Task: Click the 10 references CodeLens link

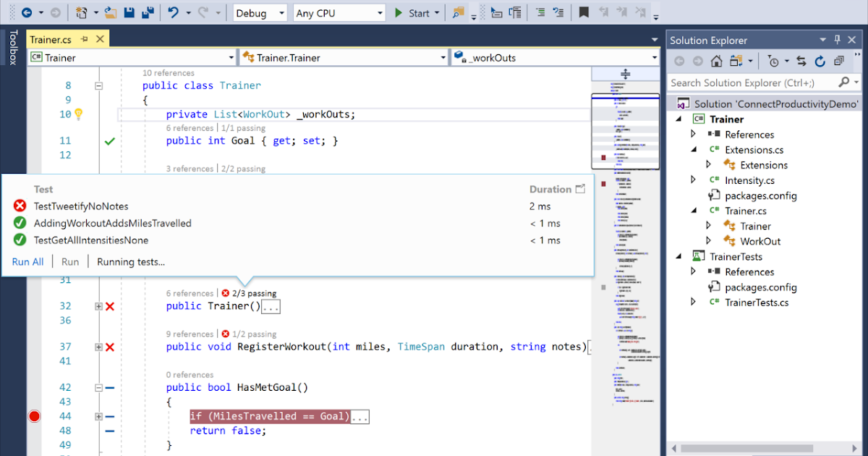Action: (x=169, y=73)
